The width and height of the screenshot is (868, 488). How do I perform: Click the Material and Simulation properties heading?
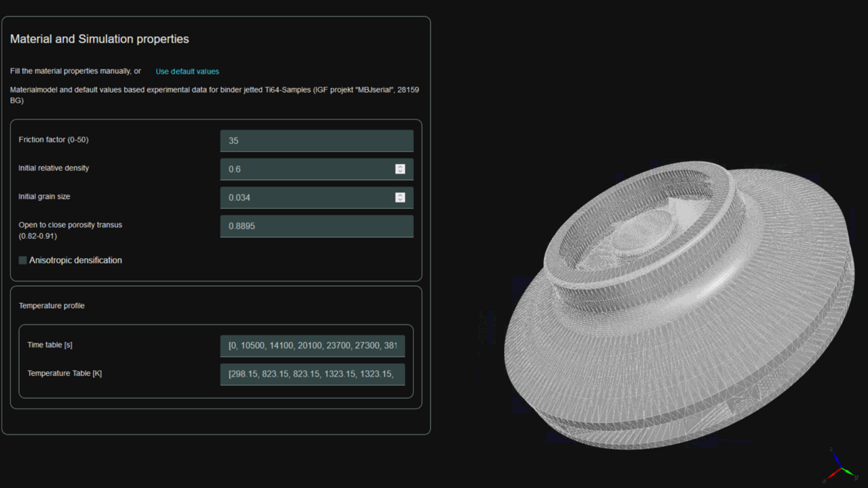click(99, 39)
